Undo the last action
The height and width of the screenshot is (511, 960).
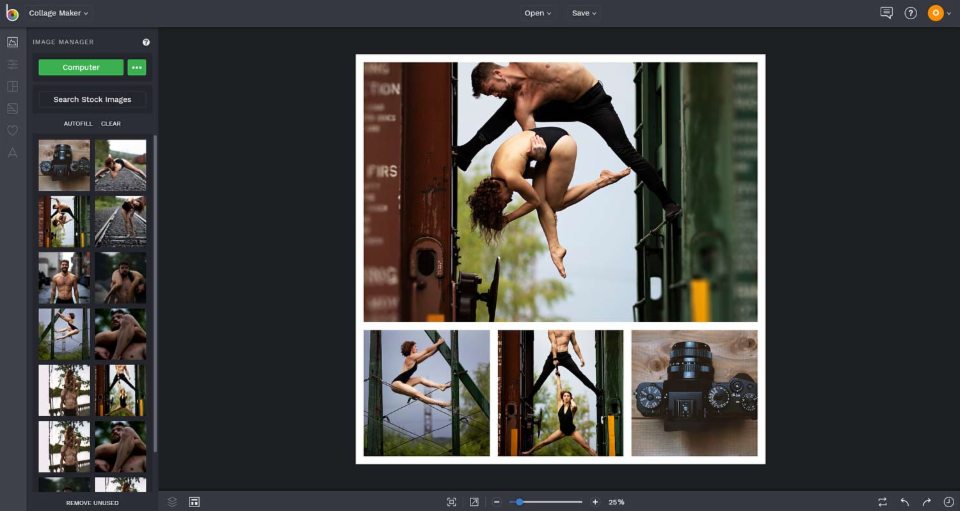tap(904, 502)
